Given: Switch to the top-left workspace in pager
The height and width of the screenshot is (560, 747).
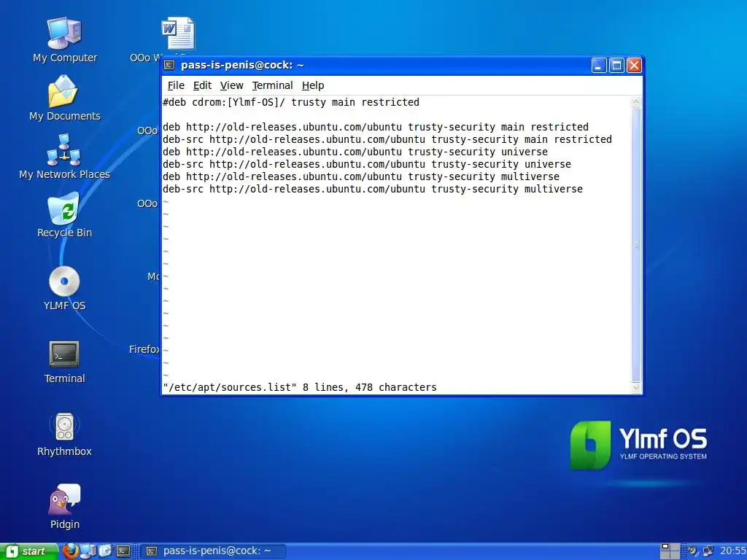Looking at the screenshot, I should (665, 547).
